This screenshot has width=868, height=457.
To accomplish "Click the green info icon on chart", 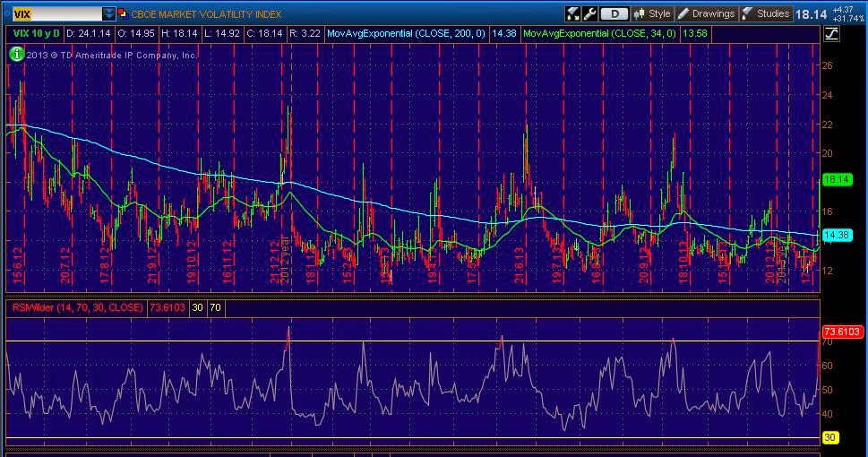I will click(x=17, y=55).
